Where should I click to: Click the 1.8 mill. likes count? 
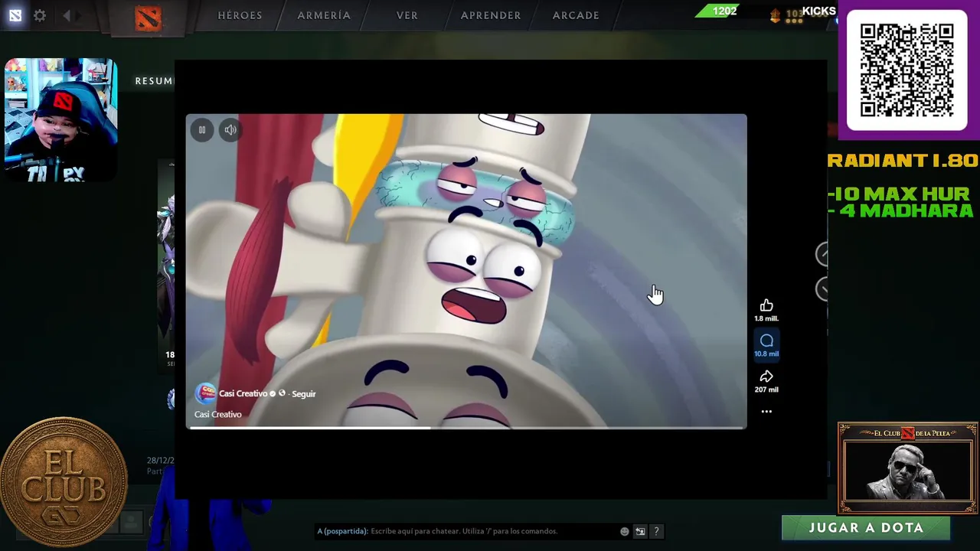(766, 318)
